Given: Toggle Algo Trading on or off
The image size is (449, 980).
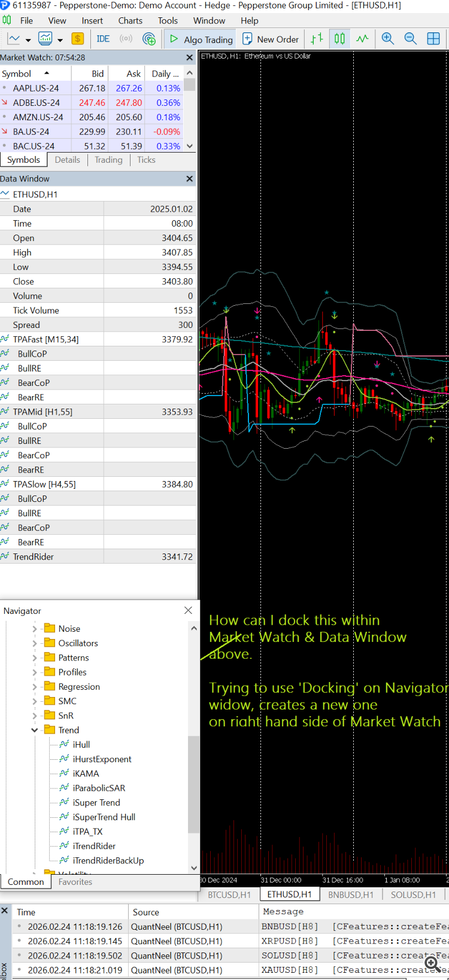Looking at the screenshot, I should click(201, 39).
